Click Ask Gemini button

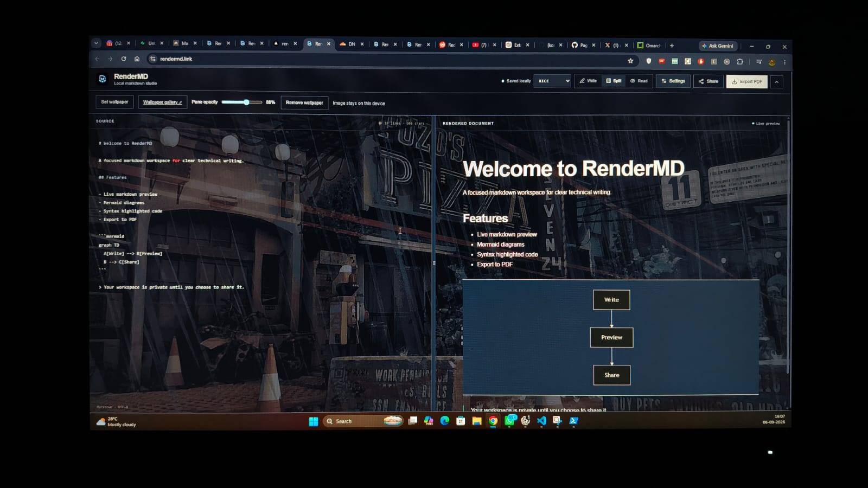pyautogui.click(x=718, y=46)
